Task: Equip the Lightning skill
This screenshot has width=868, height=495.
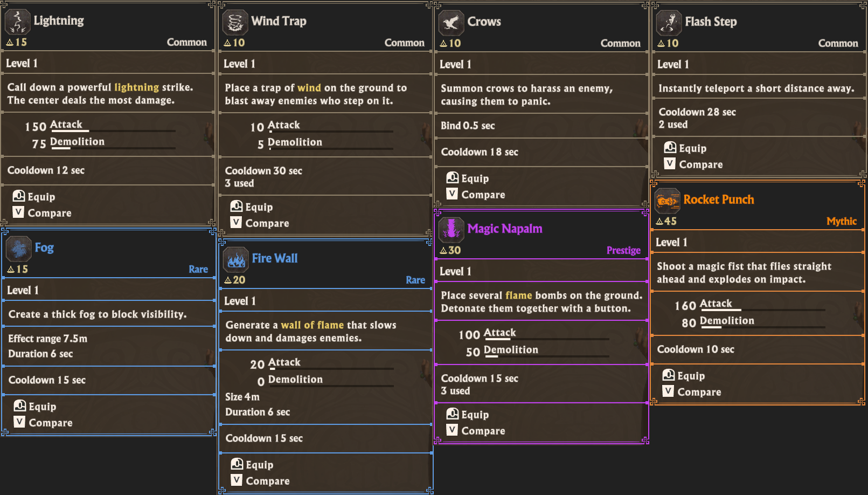Action: click(34, 197)
